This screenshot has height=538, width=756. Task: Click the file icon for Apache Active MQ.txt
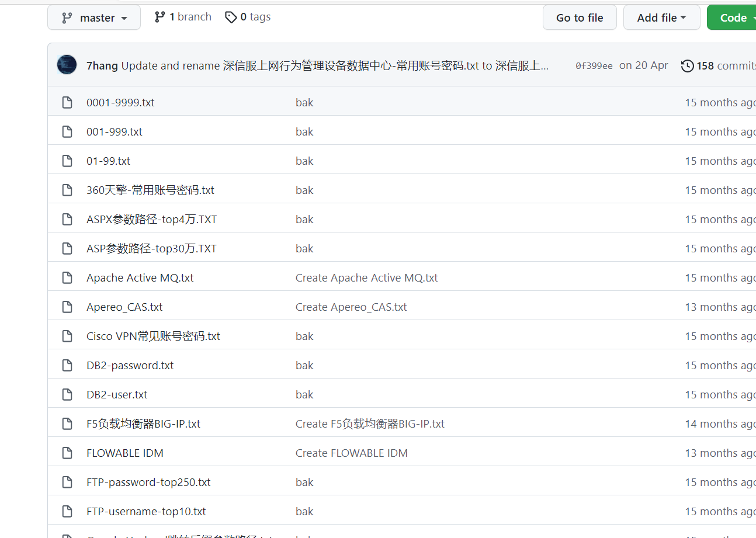[x=67, y=278]
